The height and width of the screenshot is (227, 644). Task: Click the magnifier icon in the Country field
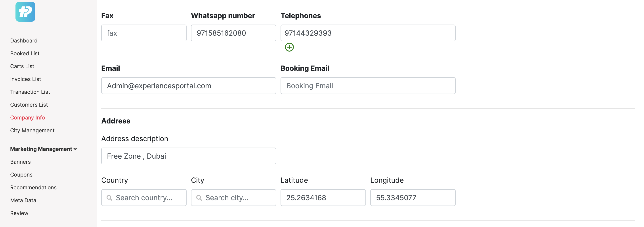tap(109, 198)
